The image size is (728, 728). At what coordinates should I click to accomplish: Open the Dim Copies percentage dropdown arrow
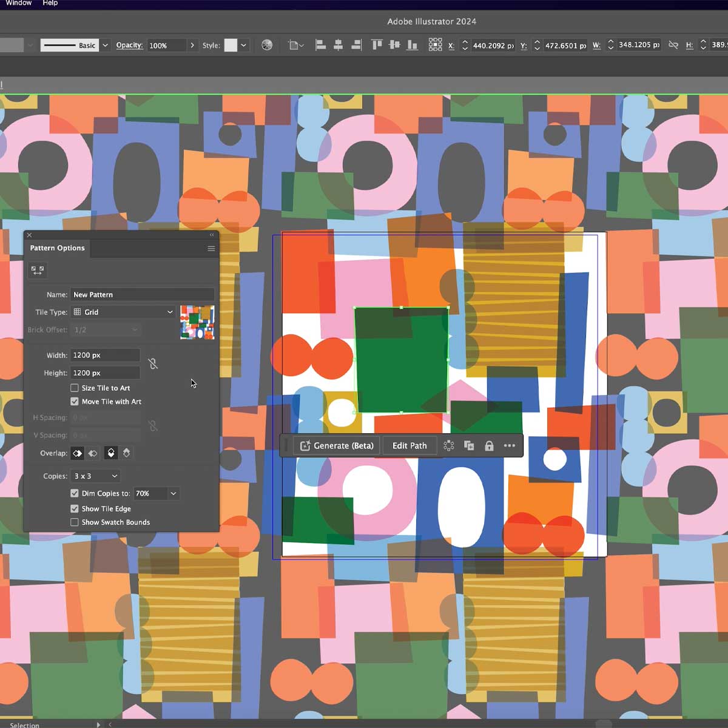pyautogui.click(x=174, y=493)
